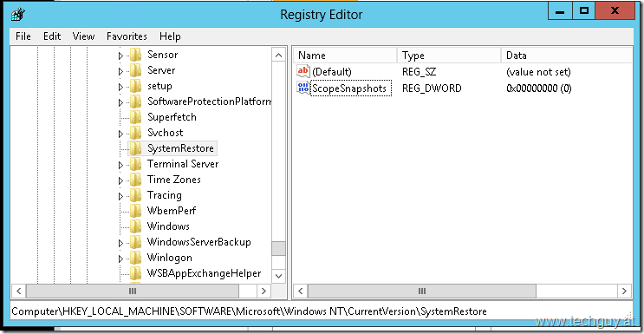Sort values by Name column header
Screen dimensions: 644x334
coord(345,56)
